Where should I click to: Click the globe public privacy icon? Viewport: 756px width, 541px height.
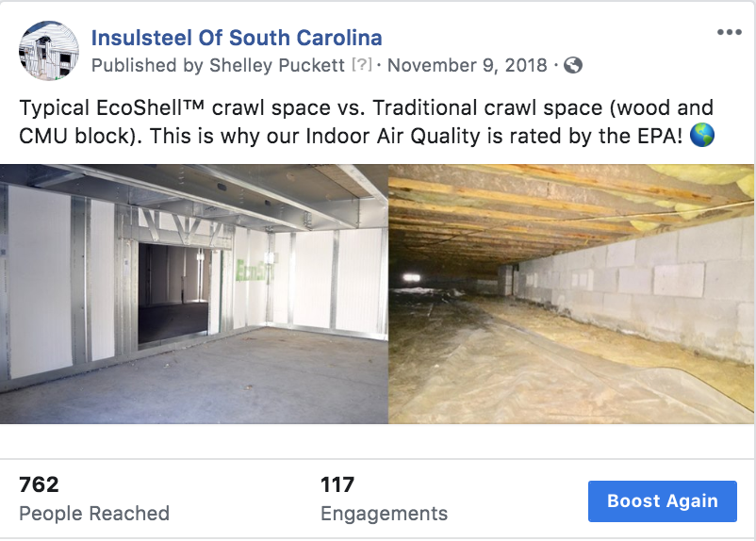point(572,66)
